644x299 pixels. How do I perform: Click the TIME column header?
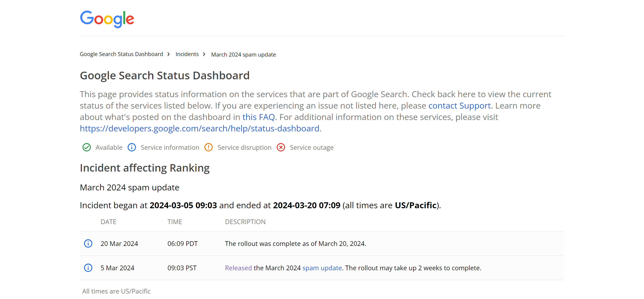tap(175, 222)
